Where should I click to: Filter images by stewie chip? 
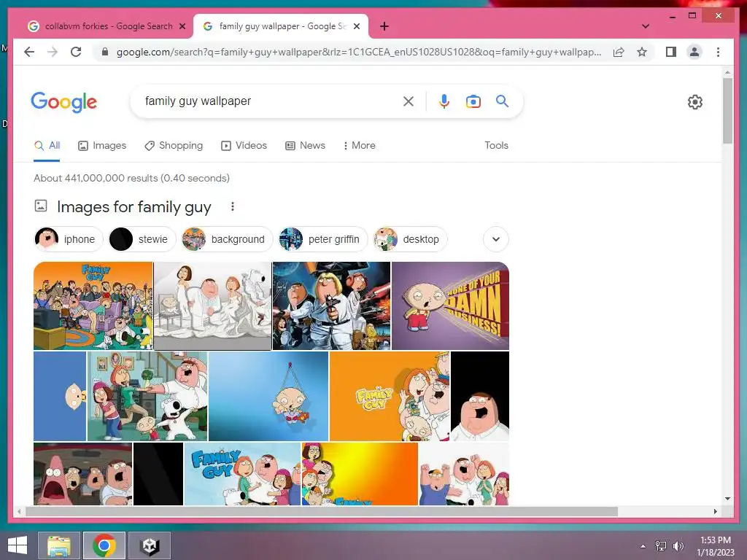(x=142, y=239)
